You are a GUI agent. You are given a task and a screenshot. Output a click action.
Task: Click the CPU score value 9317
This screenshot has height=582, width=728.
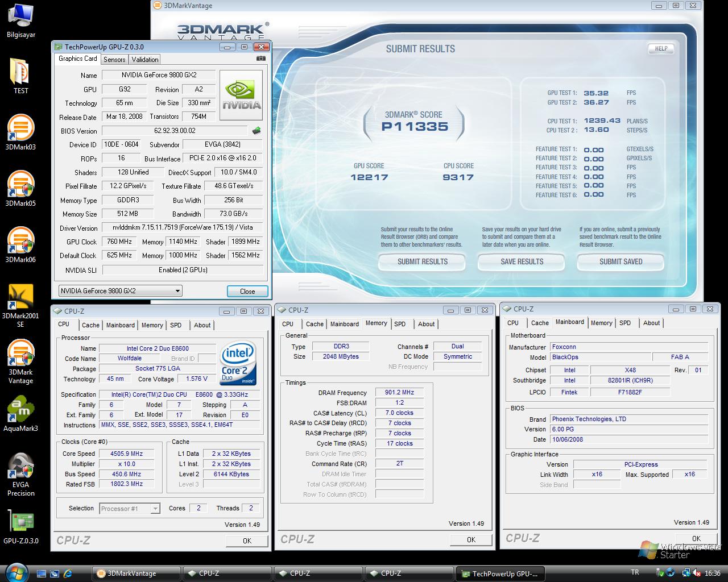coord(458,177)
